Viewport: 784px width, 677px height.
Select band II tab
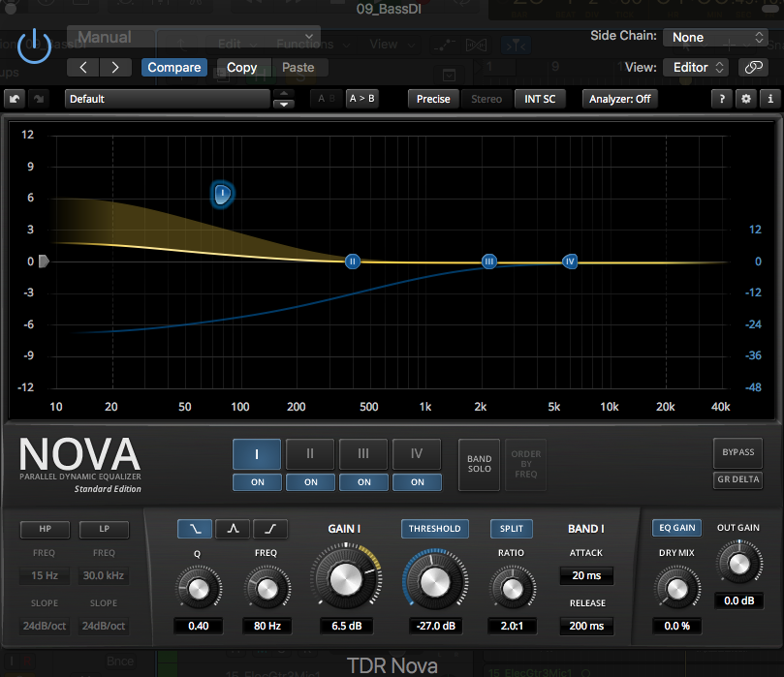pos(310,454)
